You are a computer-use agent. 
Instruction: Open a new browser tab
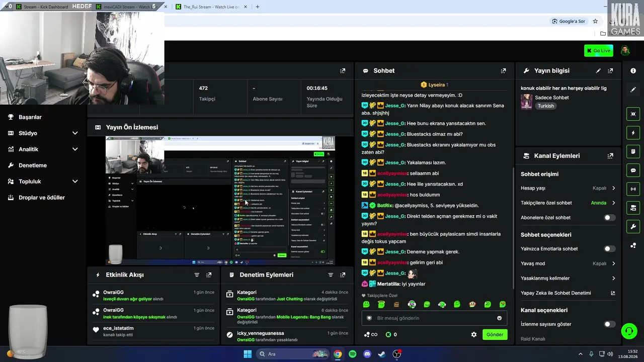click(258, 7)
